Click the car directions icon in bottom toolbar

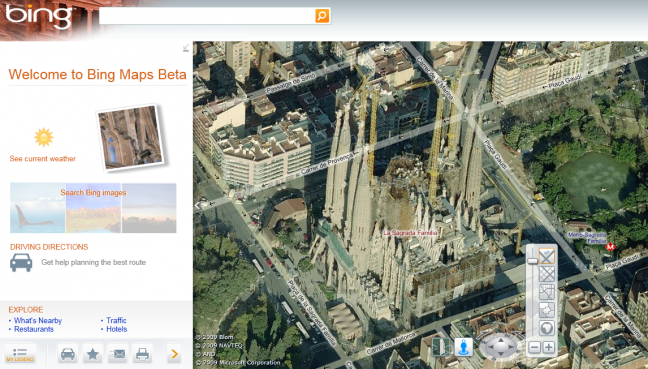coord(68,354)
